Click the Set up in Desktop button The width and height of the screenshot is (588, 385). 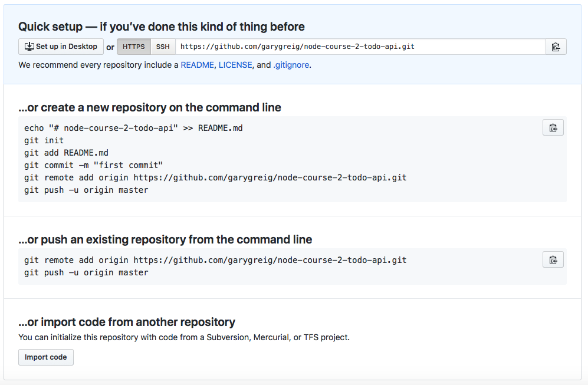pyautogui.click(x=61, y=47)
